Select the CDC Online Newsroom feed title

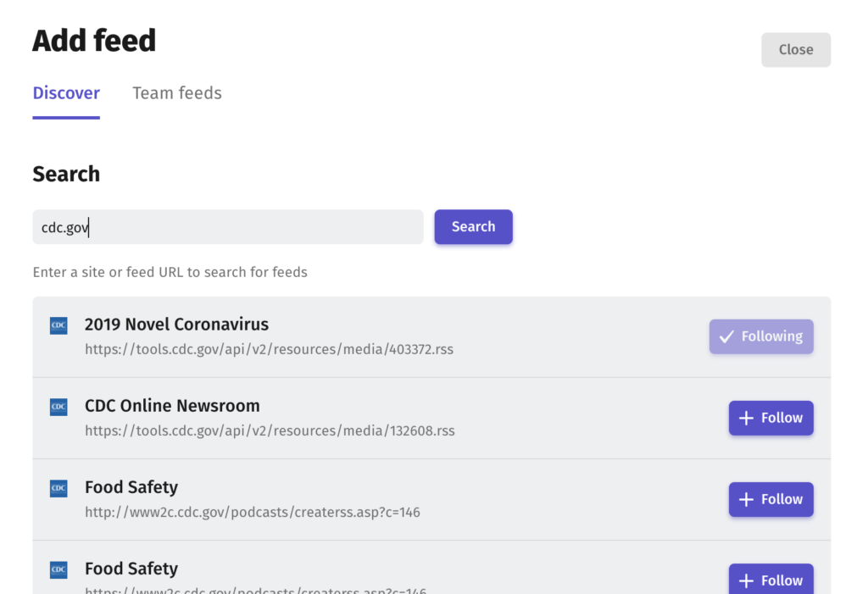[172, 406]
